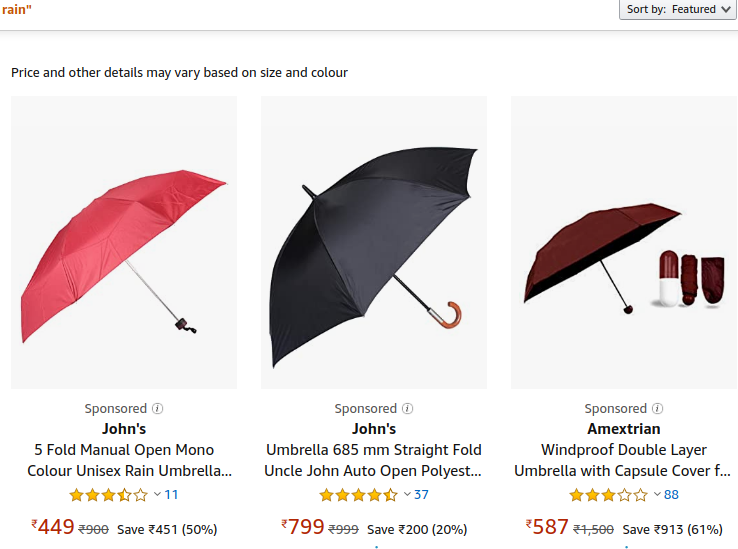This screenshot has height=549, width=738.
Task: Click the star rating of Uncle John umbrella
Action: [359, 495]
